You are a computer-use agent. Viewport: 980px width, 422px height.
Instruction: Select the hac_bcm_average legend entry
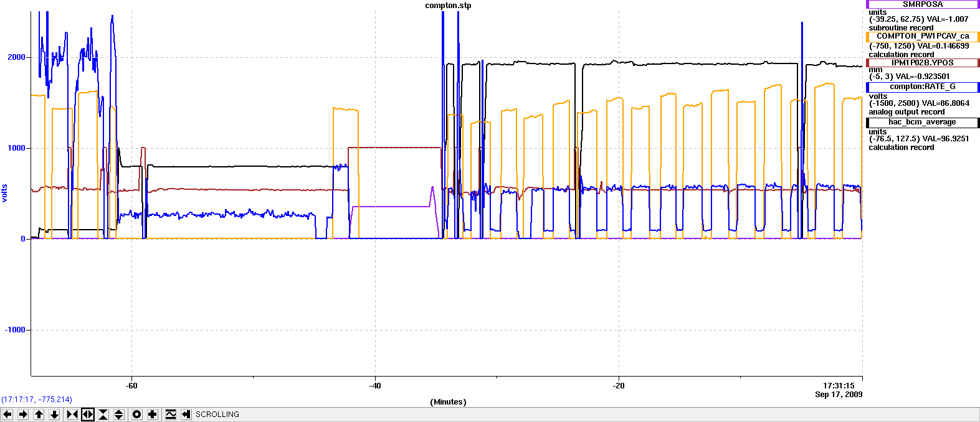click(x=923, y=122)
